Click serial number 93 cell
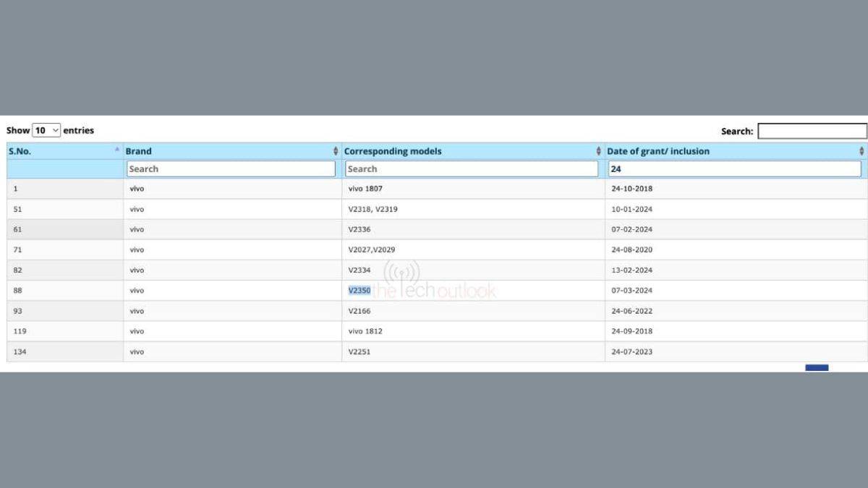The height and width of the screenshot is (488, 868). [65, 311]
